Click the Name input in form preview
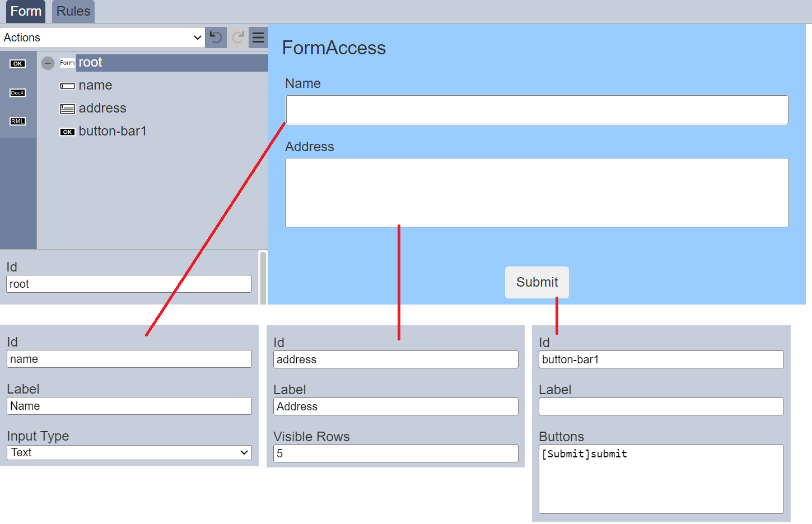The image size is (812, 524). click(537, 110)
